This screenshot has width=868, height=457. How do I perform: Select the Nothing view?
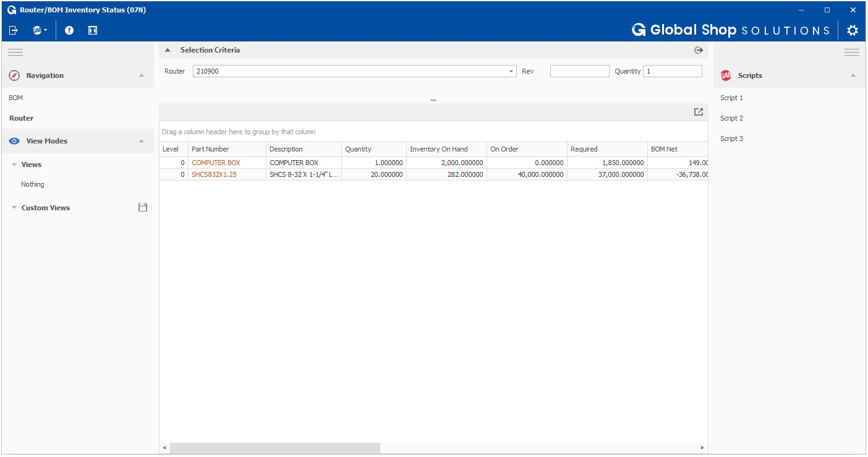tap(33, 184)
